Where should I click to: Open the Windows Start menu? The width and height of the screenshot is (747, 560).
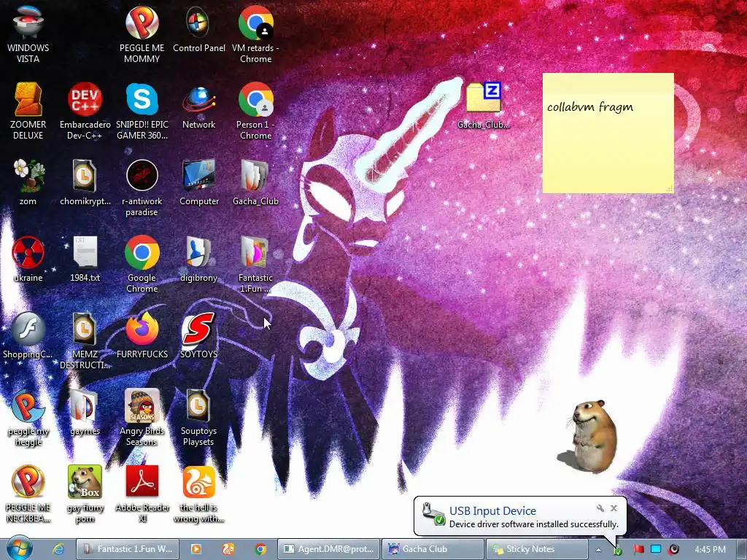(x=20, y=548)
